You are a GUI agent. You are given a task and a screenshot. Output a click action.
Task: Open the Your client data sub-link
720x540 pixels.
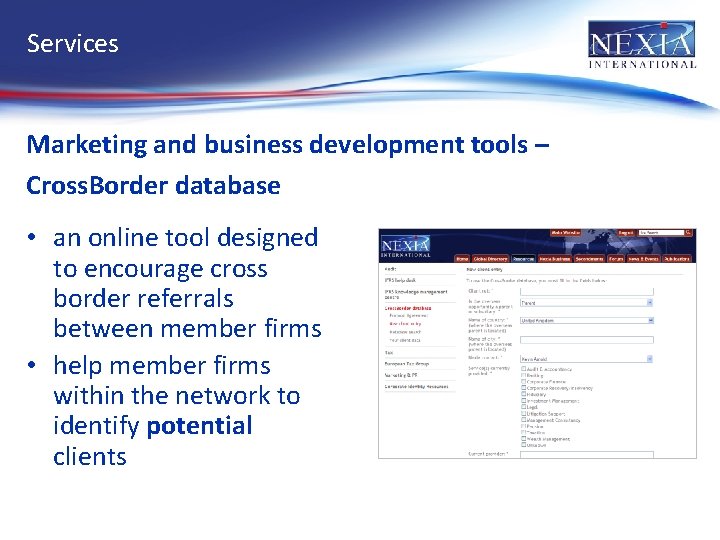pos(405,340)
